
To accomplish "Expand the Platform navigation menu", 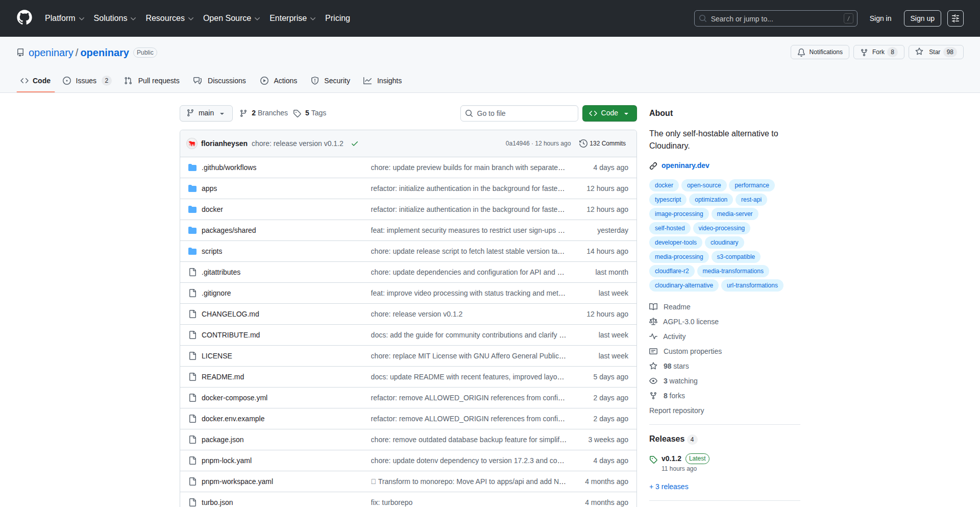I will [x=64, y=18].
